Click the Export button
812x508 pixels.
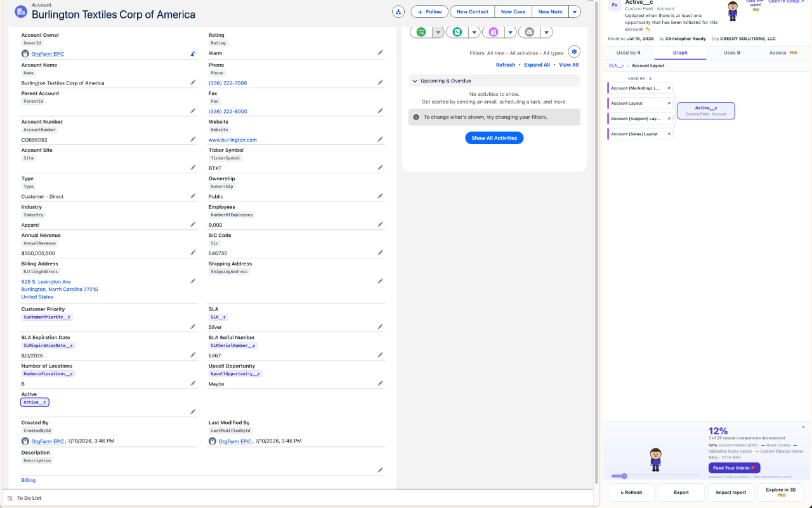681,492
